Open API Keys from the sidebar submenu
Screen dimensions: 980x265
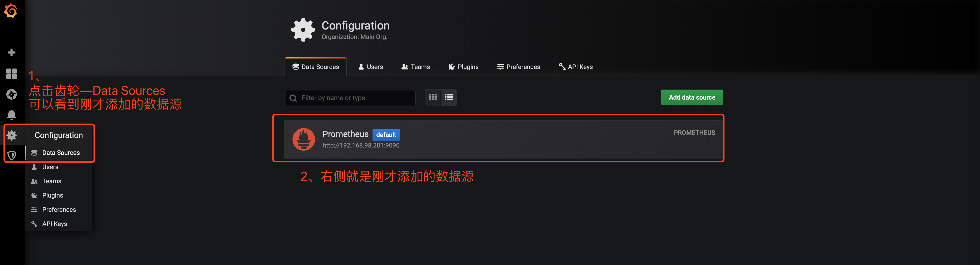pos(55,224)
